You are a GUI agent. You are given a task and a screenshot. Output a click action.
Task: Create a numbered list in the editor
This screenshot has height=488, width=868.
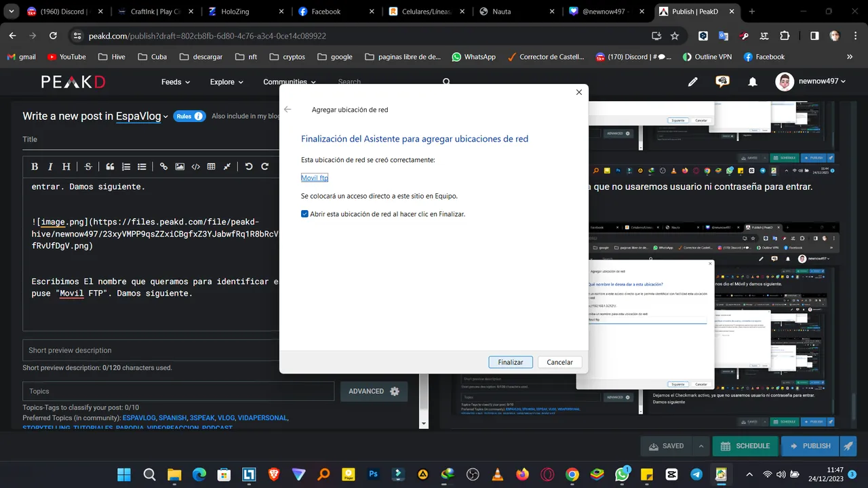click(x=126, y=167)
